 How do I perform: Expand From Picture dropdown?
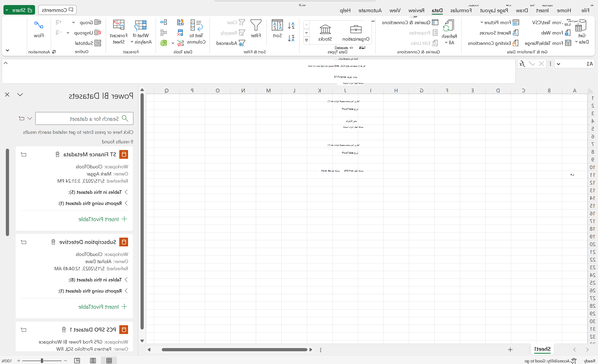(482, 23)
